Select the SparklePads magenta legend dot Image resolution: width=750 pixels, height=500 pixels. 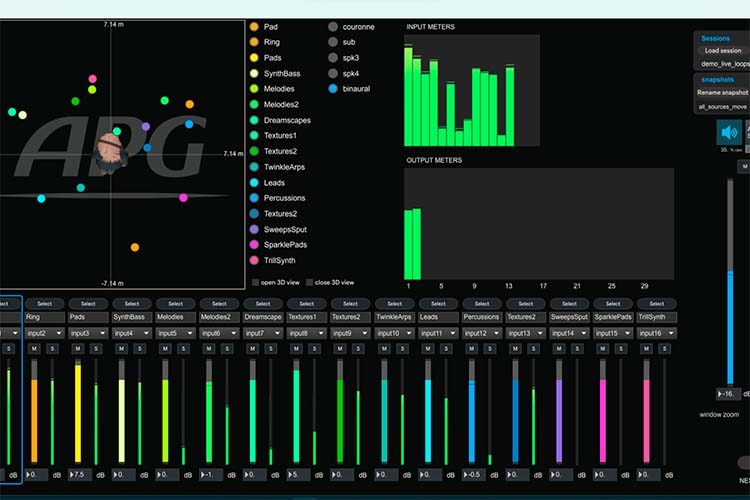[254, 245]
